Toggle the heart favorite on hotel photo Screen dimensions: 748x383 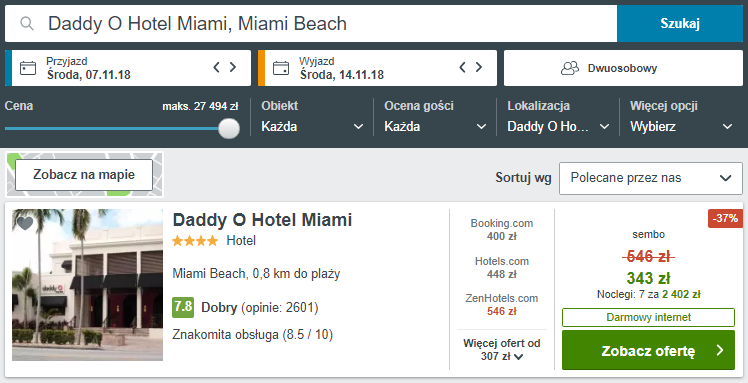click(x=25, y=223)
